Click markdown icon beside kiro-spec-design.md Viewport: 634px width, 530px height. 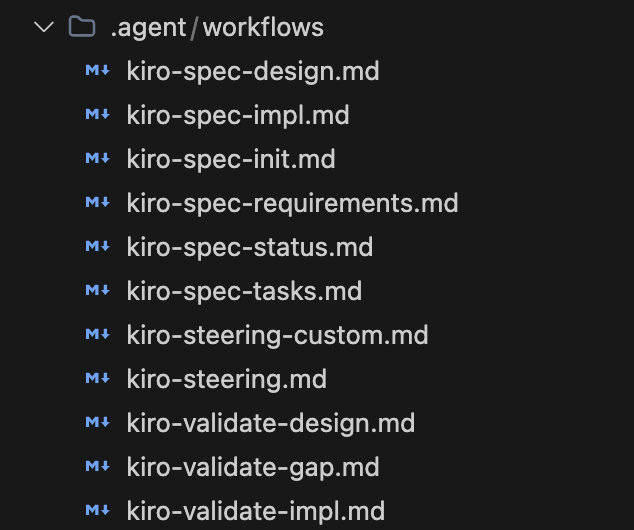[97, 71]
